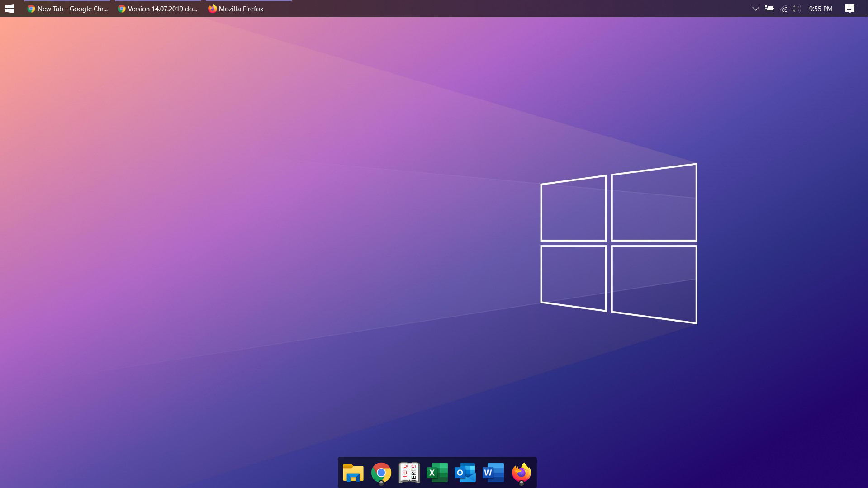
Task: Open the Start menu
Action: coord(9,9)
